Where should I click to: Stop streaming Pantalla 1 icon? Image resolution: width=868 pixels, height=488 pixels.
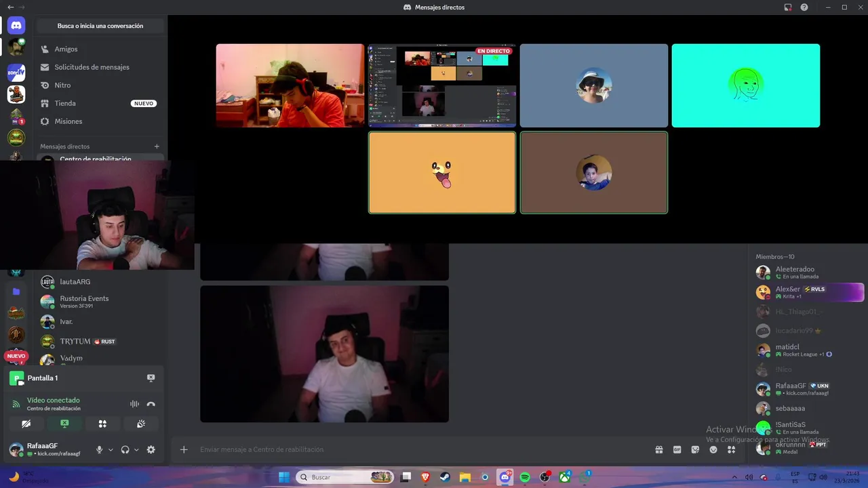[x=151, y=378]
